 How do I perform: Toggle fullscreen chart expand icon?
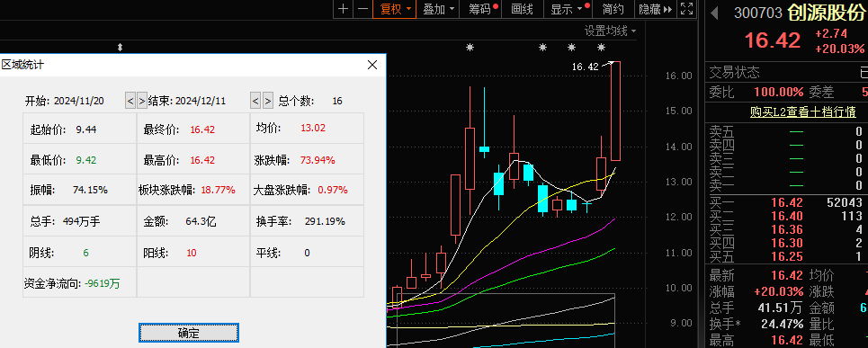[686, 9]
